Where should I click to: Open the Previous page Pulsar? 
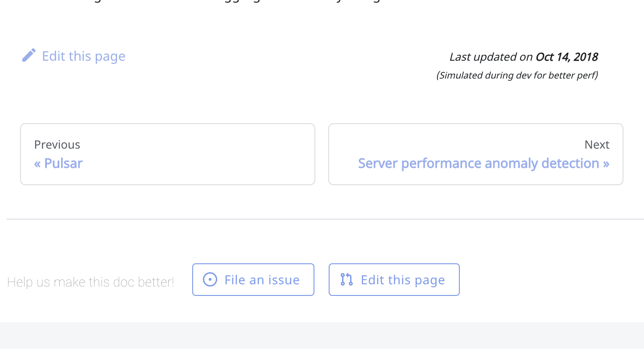click(58, 163)
